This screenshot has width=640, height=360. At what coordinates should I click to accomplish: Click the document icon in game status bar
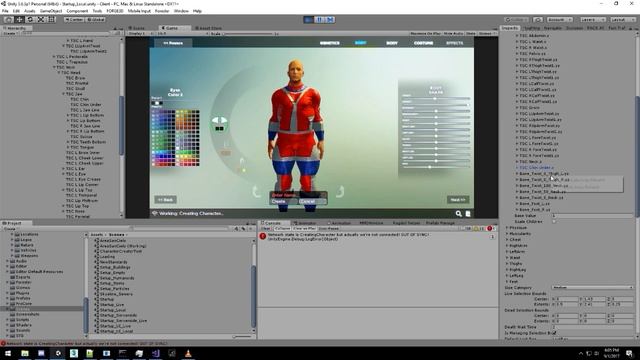468,213
